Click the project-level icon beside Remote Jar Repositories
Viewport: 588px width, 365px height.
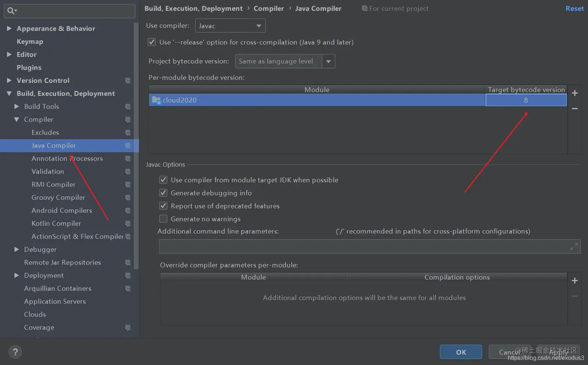128,262
